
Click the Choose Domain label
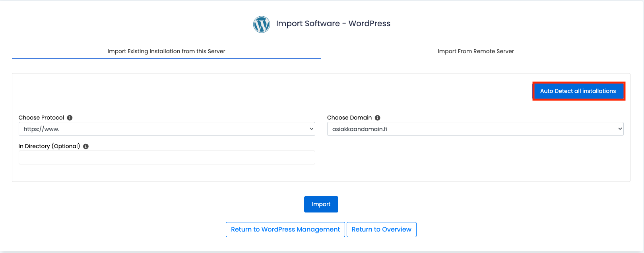point(349,118)
